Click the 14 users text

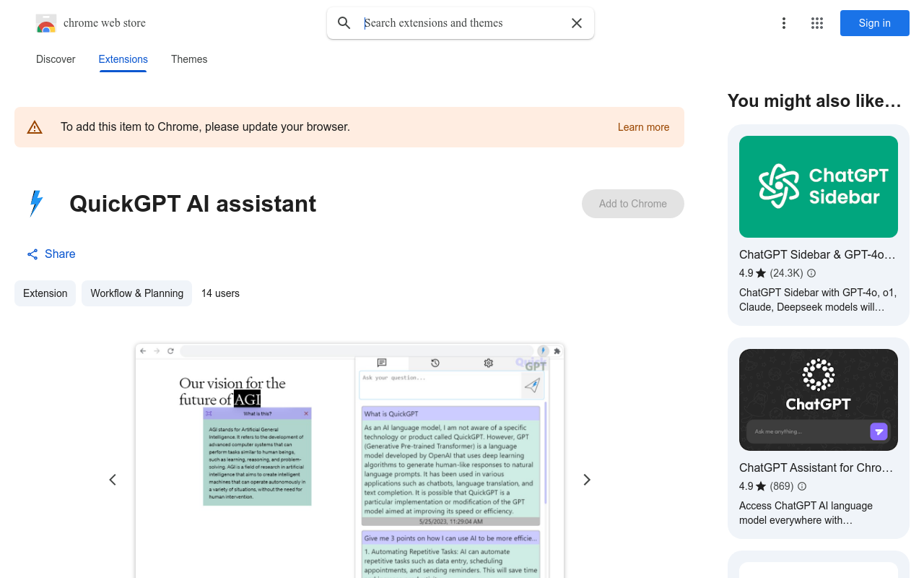coord(220,293)
